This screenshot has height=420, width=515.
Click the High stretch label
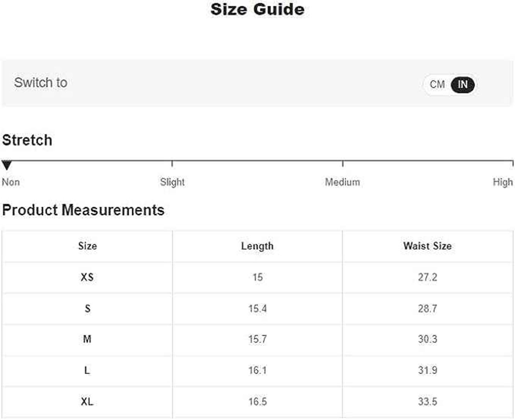click(x=503, y=182)
